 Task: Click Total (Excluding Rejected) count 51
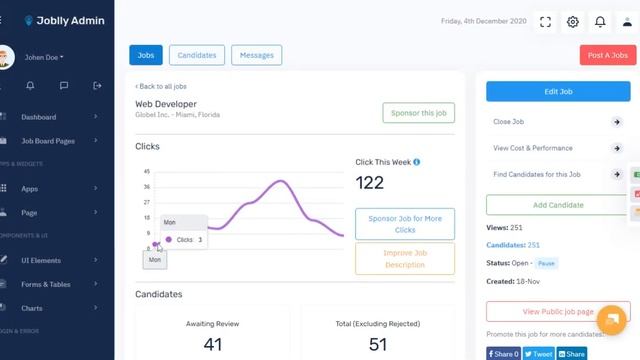coord(378,344)
